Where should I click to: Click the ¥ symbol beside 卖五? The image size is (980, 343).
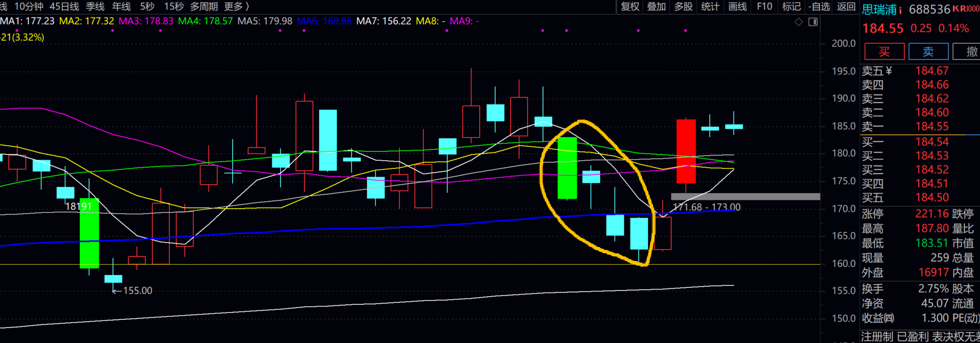point(888,71)
